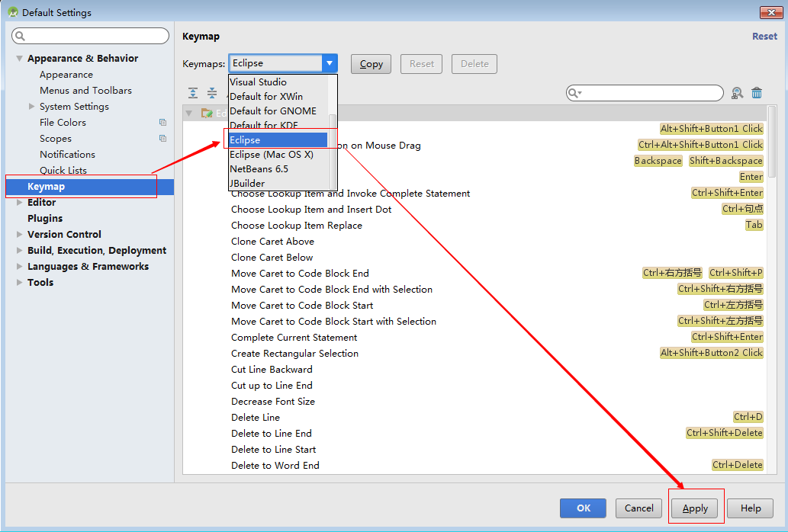Click the Reset link at top right
This screenshot has height=532, width=788.
click(764, 36)
